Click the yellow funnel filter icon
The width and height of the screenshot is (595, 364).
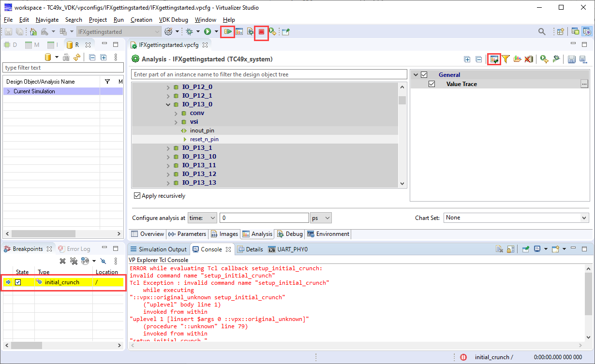[x=506, y=59]
